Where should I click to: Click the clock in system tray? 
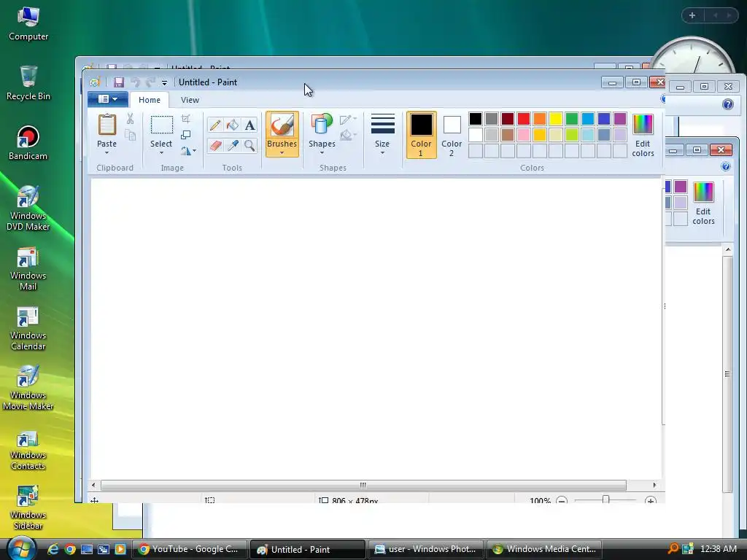[x=719, y=549]
